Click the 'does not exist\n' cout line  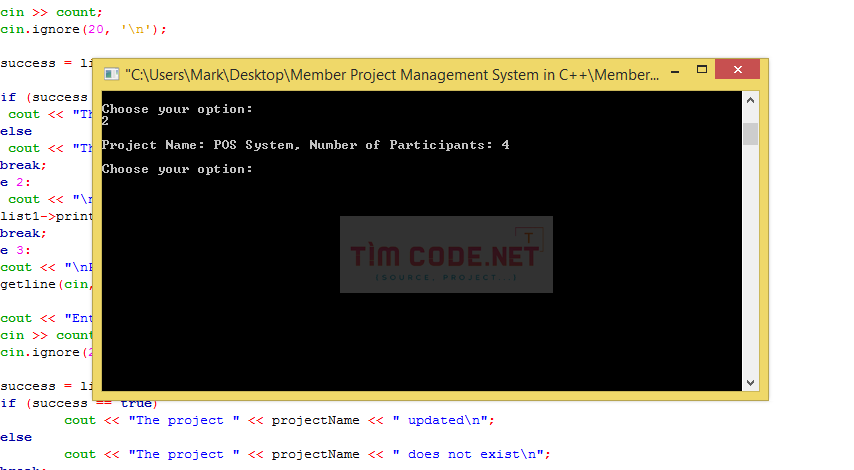(x=307, y=454)
